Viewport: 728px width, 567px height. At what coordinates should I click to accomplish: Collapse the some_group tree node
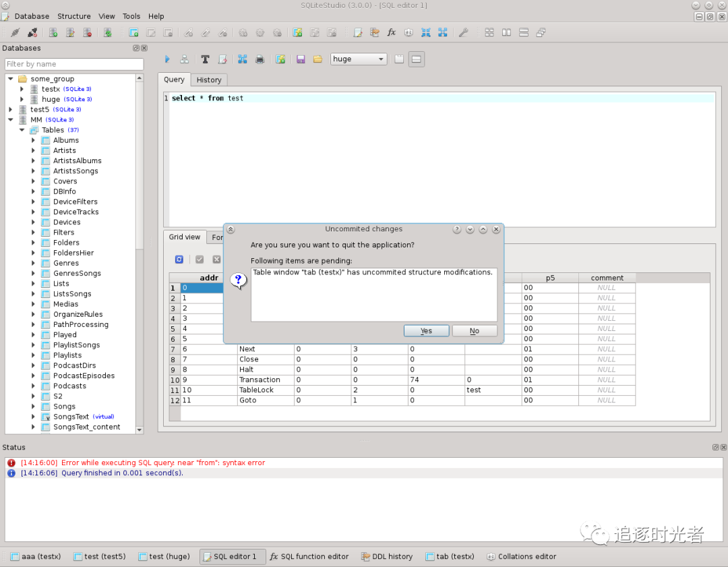[11, 79]
